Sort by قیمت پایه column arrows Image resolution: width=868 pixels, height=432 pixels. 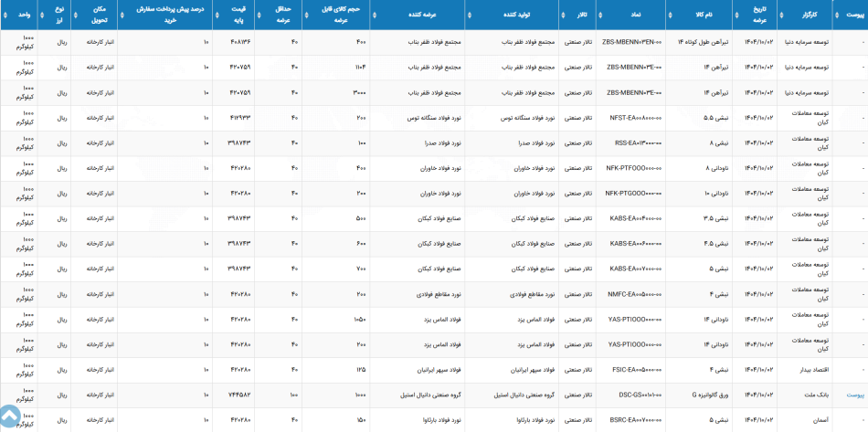[217, 16]
